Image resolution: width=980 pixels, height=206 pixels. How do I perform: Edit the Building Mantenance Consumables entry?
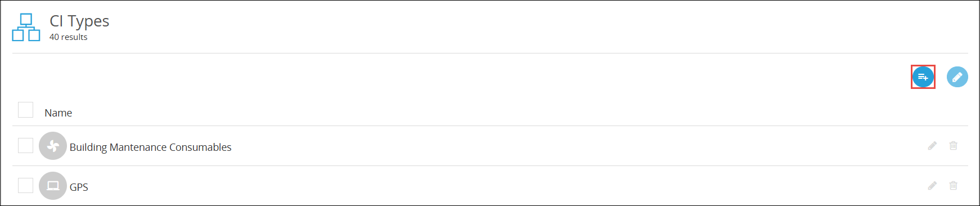(x=932, y=146)
